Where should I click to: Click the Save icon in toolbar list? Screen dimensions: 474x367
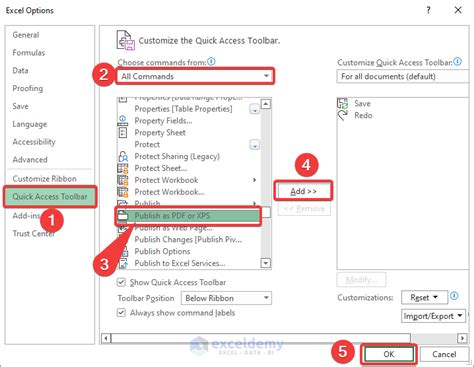point(342,103)
